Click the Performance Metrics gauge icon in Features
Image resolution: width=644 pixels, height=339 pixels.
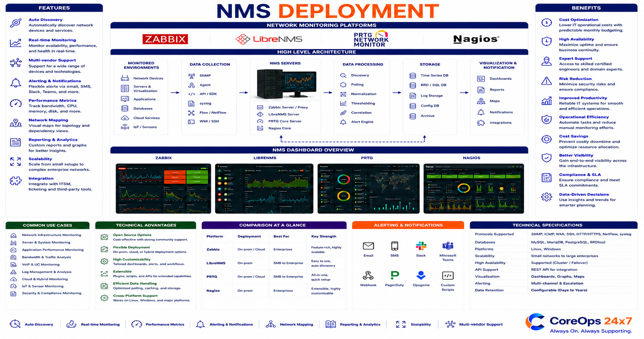click(x=16, y=103)
